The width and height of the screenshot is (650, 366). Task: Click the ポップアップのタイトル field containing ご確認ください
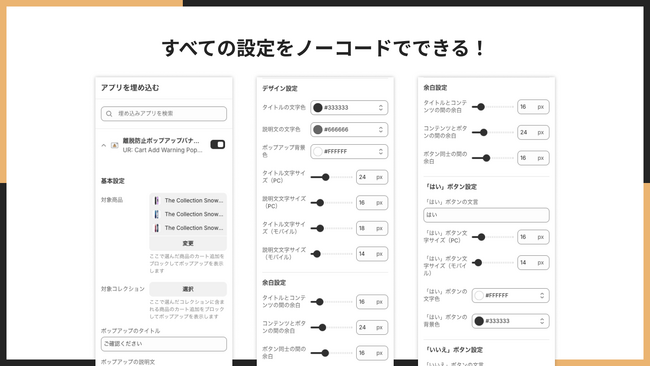164,344
